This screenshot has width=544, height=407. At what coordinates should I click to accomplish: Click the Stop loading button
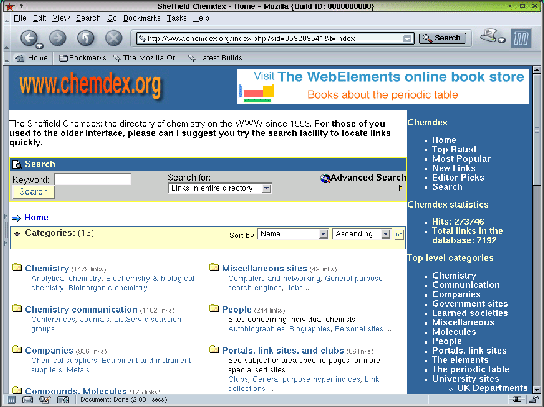[x=113, y=38]
